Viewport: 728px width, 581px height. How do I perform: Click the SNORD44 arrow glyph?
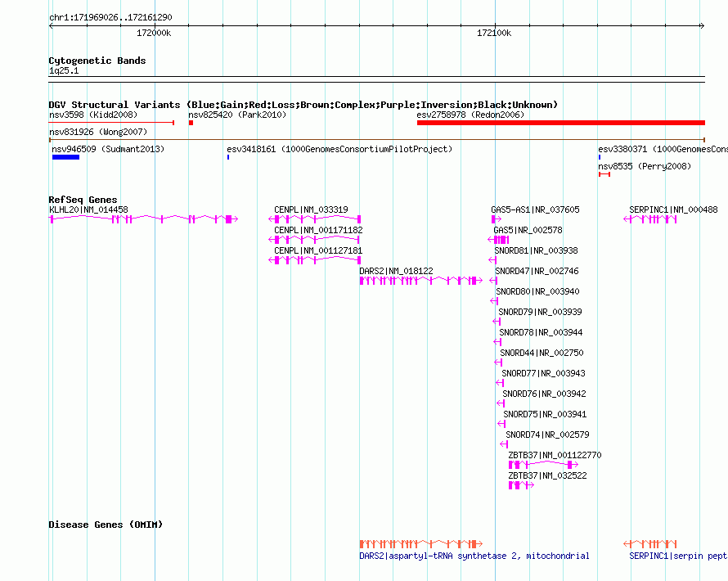(x=499, y=363)
